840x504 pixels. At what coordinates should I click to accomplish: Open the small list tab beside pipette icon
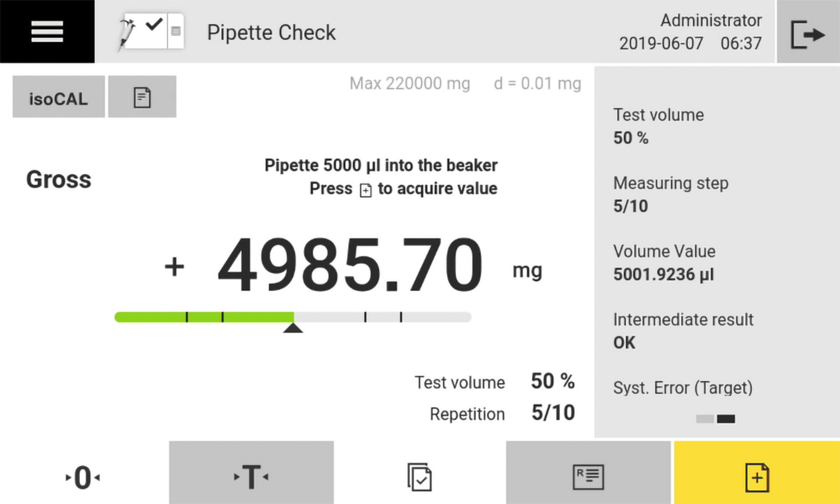176,31
